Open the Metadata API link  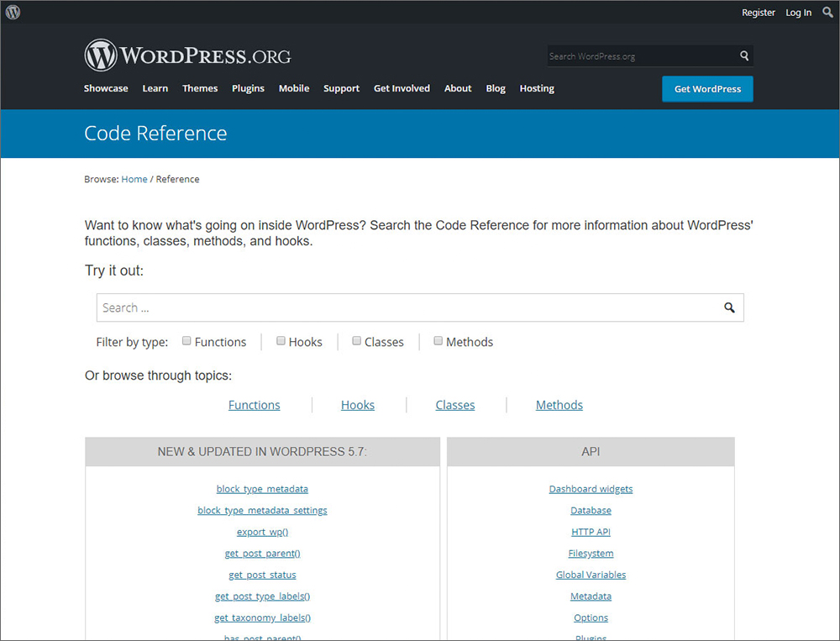pyautogui.click(x=591, y=596)
